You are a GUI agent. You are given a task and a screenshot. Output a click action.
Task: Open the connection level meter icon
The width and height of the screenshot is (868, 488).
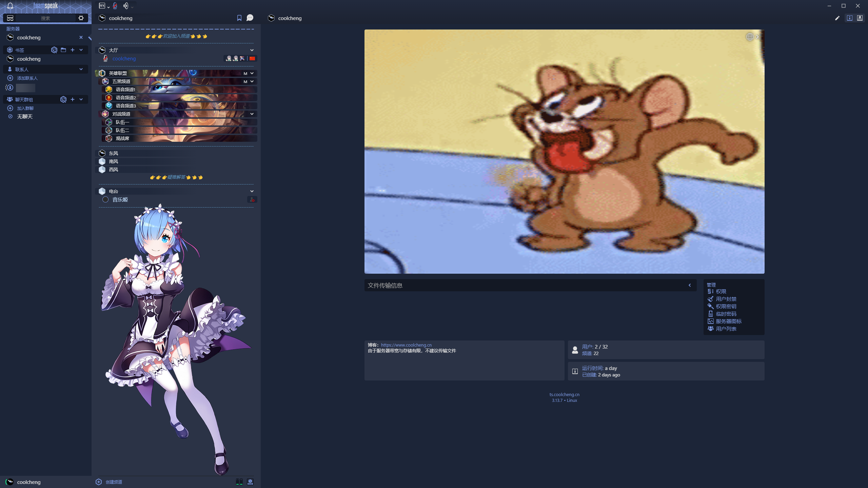239,482
